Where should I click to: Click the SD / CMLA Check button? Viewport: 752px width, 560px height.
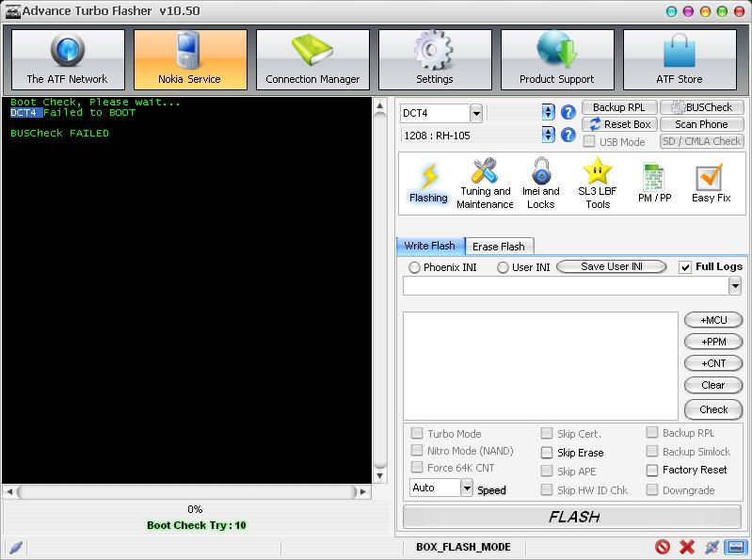point(702,141)
